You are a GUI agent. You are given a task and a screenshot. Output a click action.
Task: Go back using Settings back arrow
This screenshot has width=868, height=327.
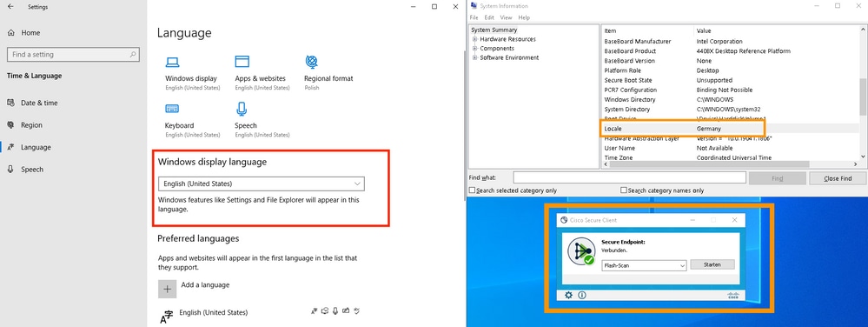click(x=10, y=7)
